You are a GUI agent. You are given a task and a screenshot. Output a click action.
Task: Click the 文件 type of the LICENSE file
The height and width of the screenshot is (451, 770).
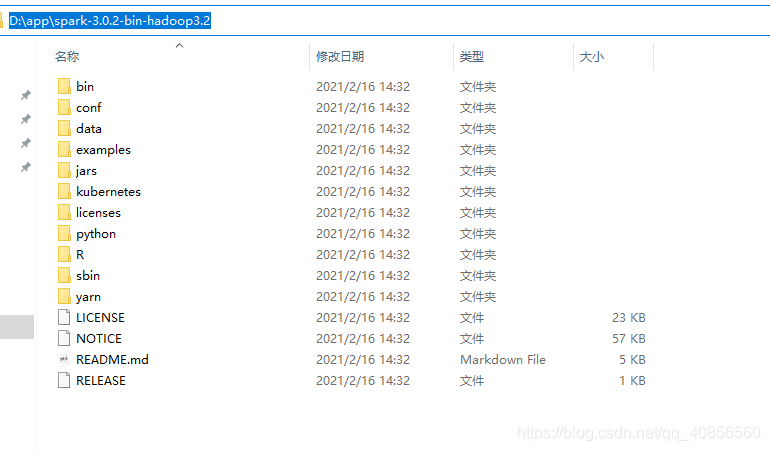pyautogui.click(x=472, y=318)
